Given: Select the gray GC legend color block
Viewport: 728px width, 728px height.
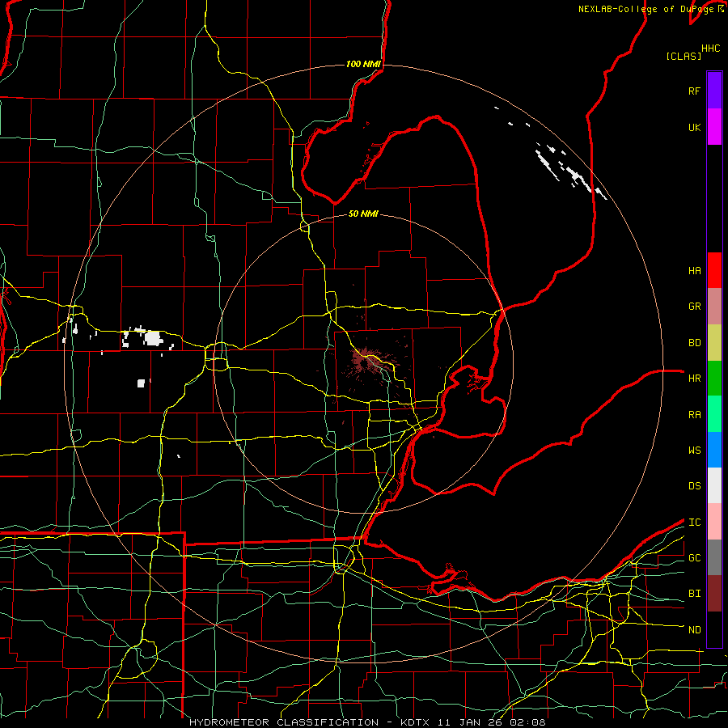Looking at the screenshot, I should pos(714,557).
